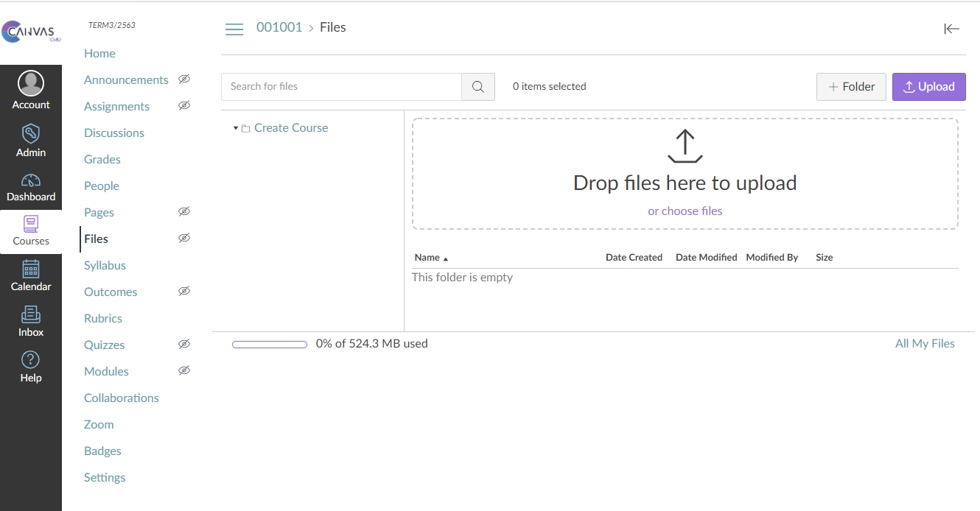Go to the Dashboard icon
Image resolution: width=980 pixels, height=511 pixels.
point(31,180)
